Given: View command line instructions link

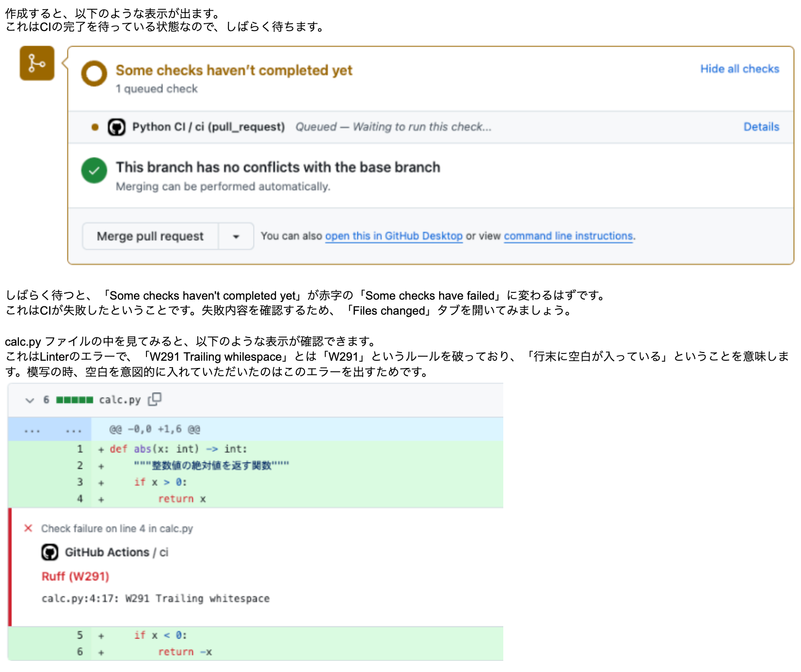Looking at the screenshot, I should [x=569, y=236].
